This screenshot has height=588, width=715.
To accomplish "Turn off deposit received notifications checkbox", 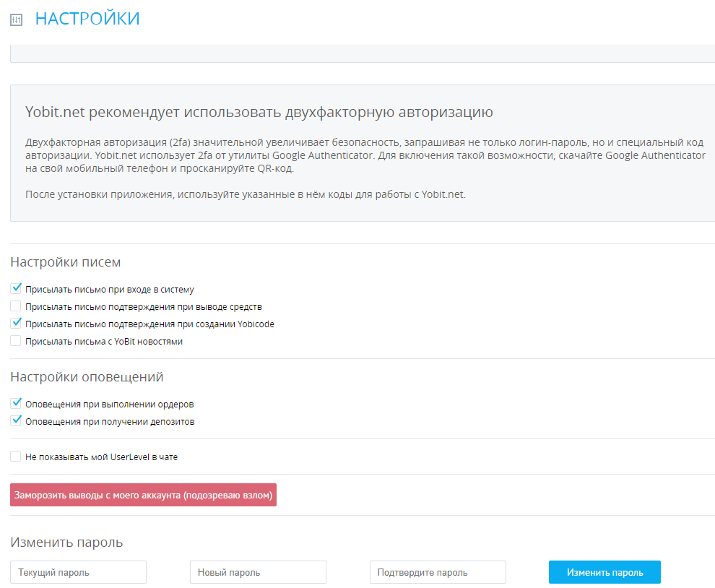I will (x=16, y=420).
